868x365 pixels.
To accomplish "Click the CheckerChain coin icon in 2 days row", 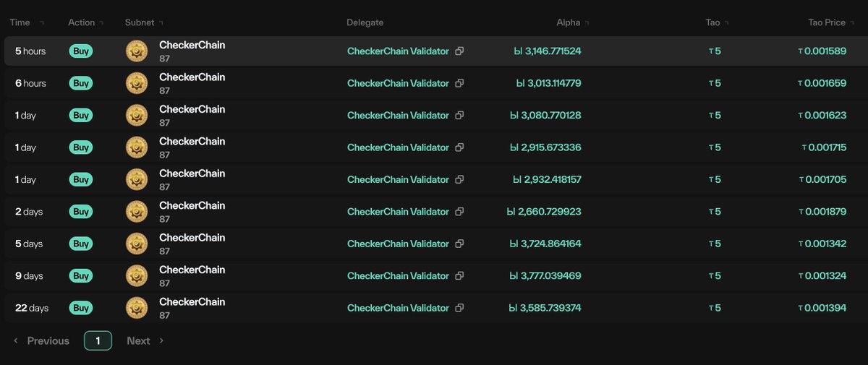I will pos(137,212).
